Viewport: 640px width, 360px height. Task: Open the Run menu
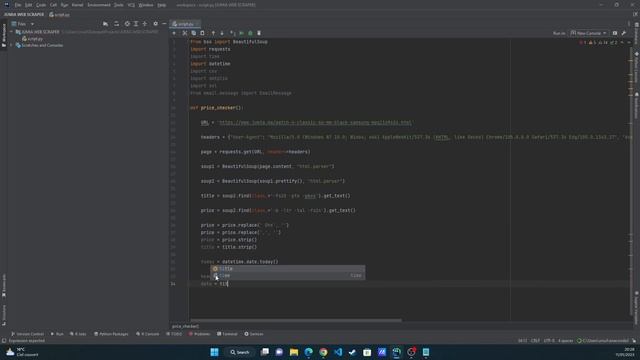tap(64, 5)
